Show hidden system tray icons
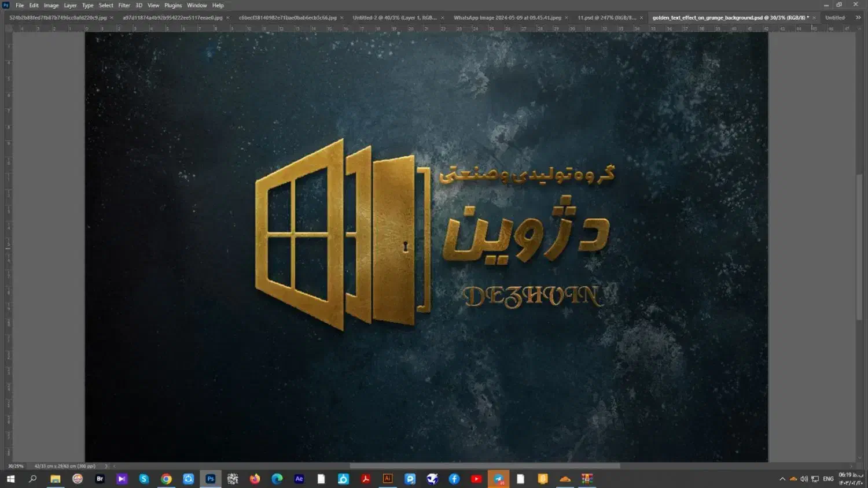 pyautogui.click(x=782, y=479)
